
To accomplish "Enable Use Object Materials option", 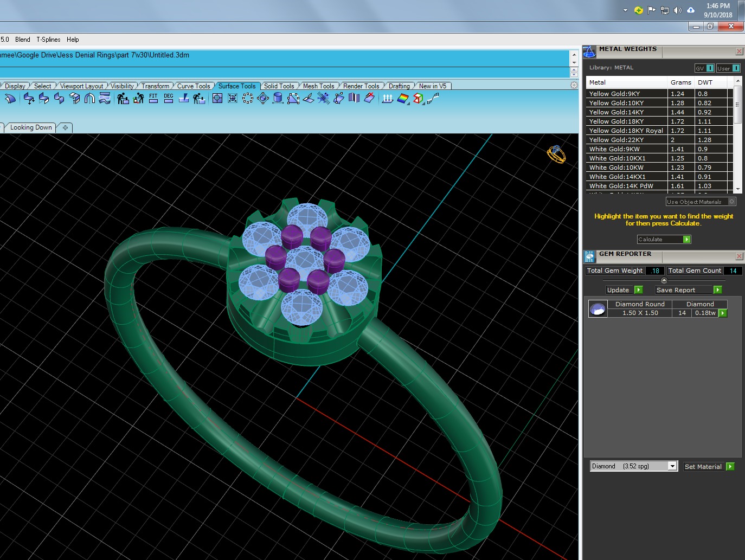I will pyautogui.click(x=701, y=202).
